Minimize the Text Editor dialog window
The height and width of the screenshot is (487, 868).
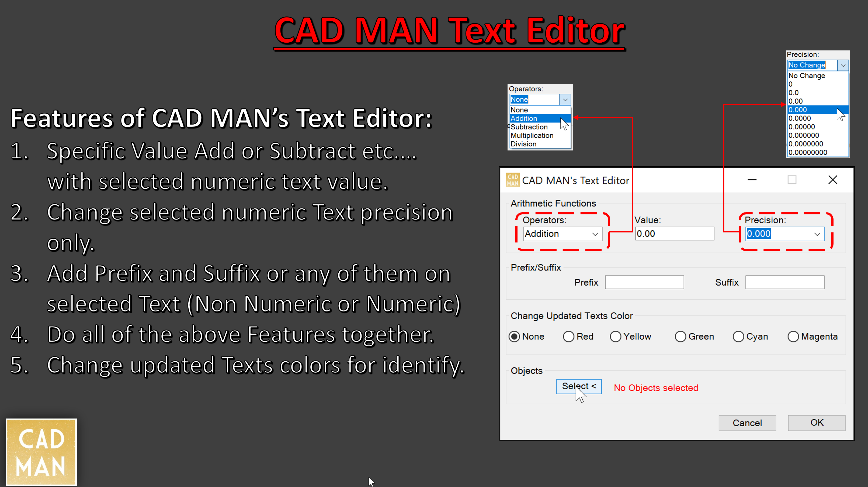tap(752, 180)
